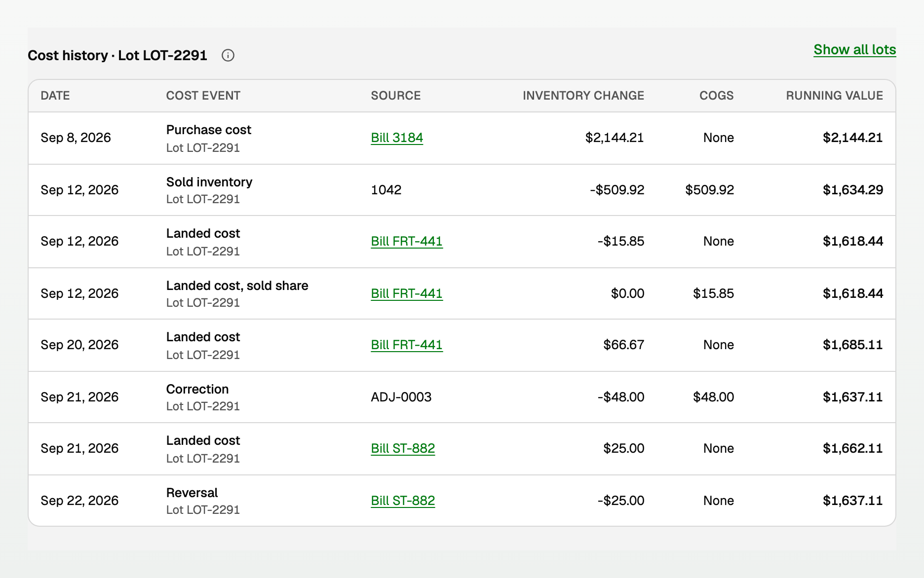
Task: Click COGS value $48.00
Action: point(713,397)
